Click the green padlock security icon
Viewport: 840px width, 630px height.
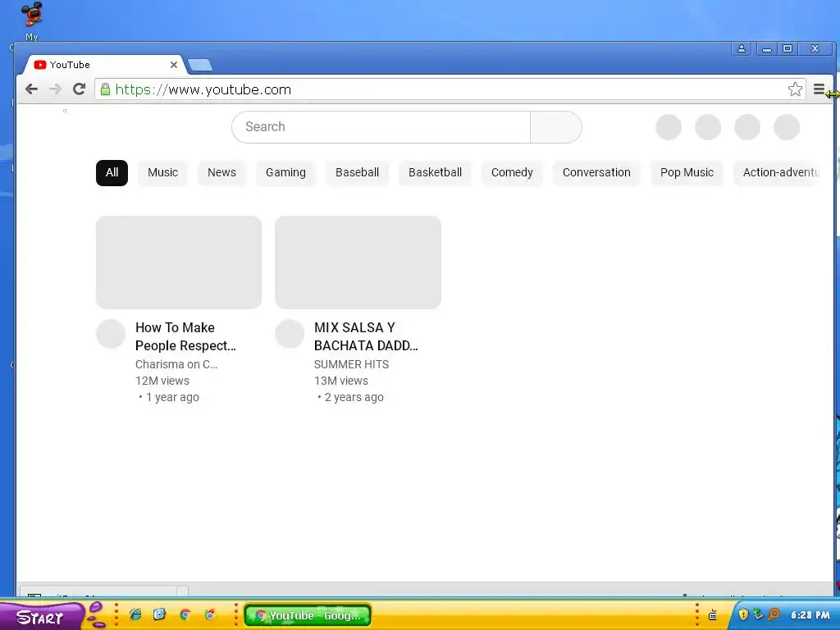tap(106, 89)
